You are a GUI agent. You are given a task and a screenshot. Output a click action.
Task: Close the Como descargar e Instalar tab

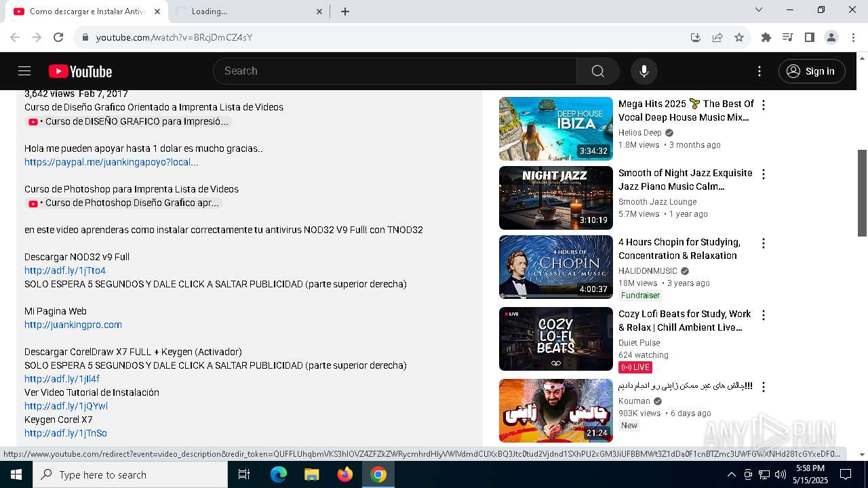[x=157, y=12]
